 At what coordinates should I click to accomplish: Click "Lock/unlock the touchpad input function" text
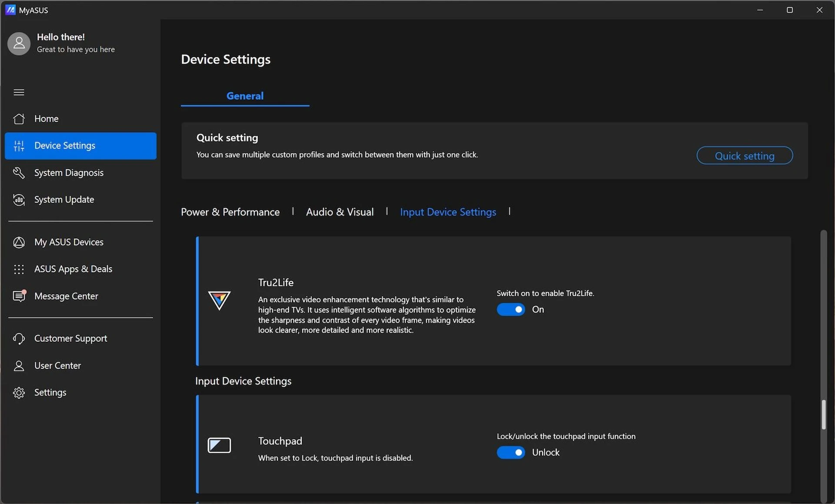pyautogui.click(x=566, y=436)
